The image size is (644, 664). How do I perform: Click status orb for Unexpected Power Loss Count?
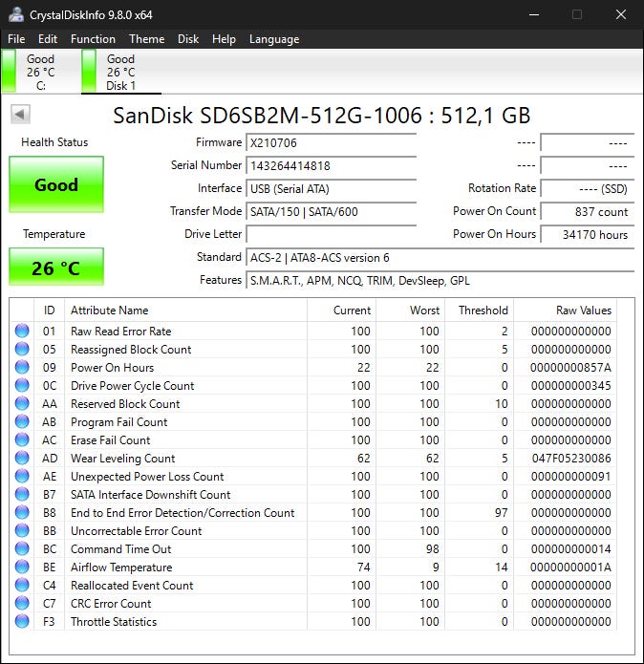22,476
